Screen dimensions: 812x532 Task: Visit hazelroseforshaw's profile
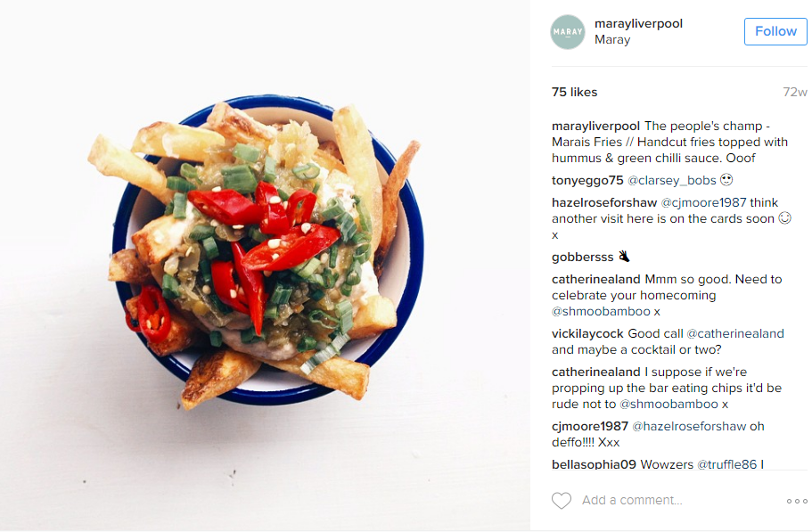(603, 203)
